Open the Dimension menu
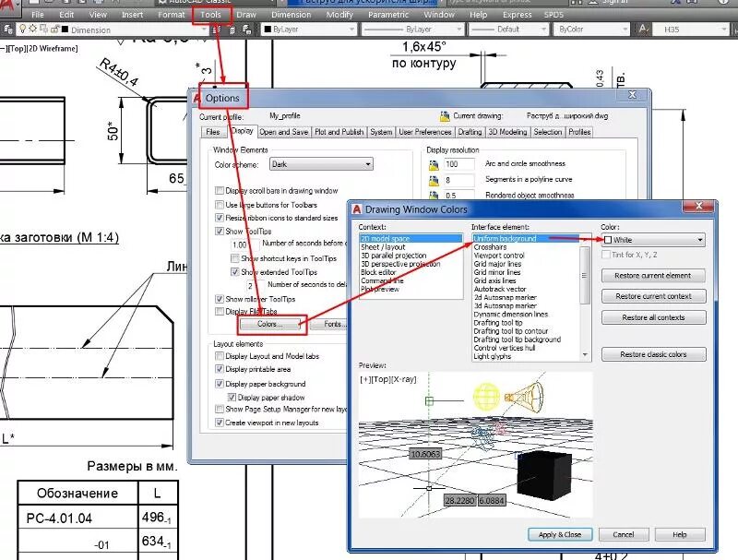Image resolution: width=738 pixels, height=560 pixels. click(x=291, y=15)
